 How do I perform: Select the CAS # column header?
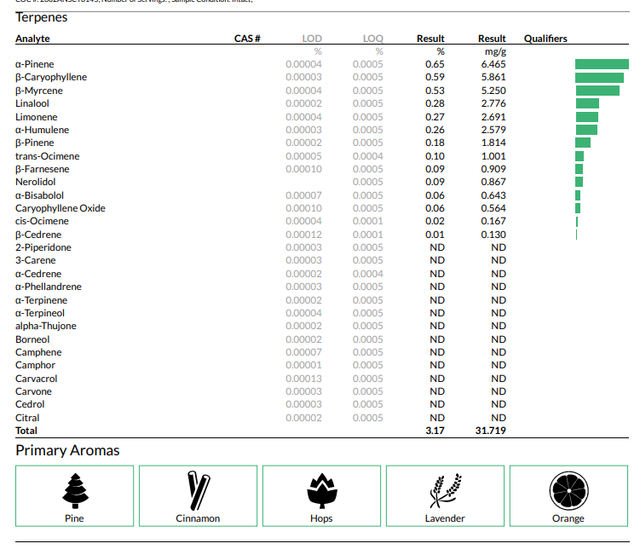[x=247, y=38]
